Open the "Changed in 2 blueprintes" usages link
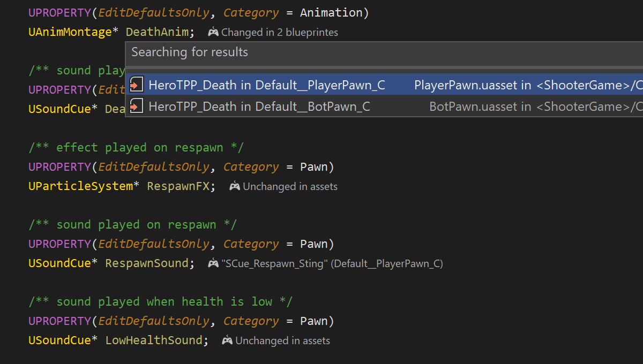 [x=280, y=32]
